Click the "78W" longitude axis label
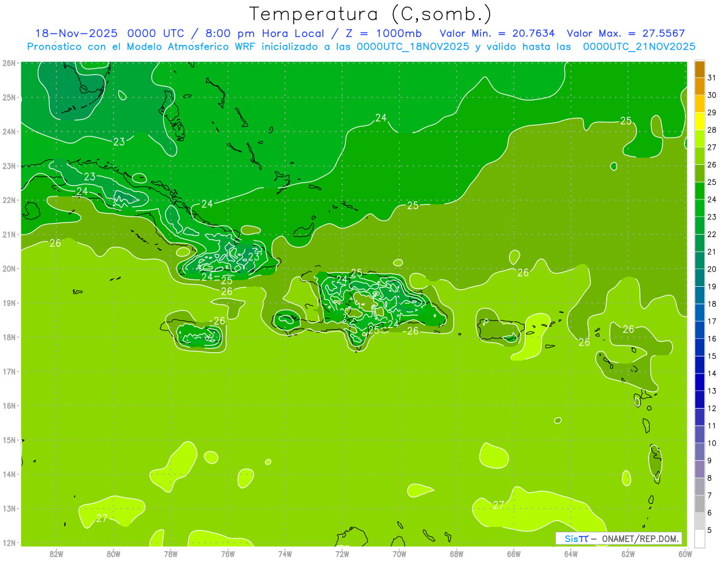728x562 pixels. 170,554
